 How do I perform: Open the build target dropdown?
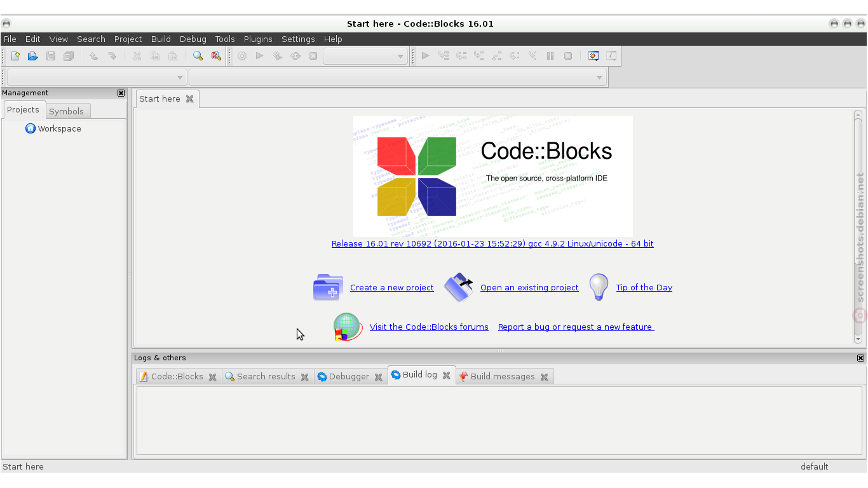click(365, 56)
